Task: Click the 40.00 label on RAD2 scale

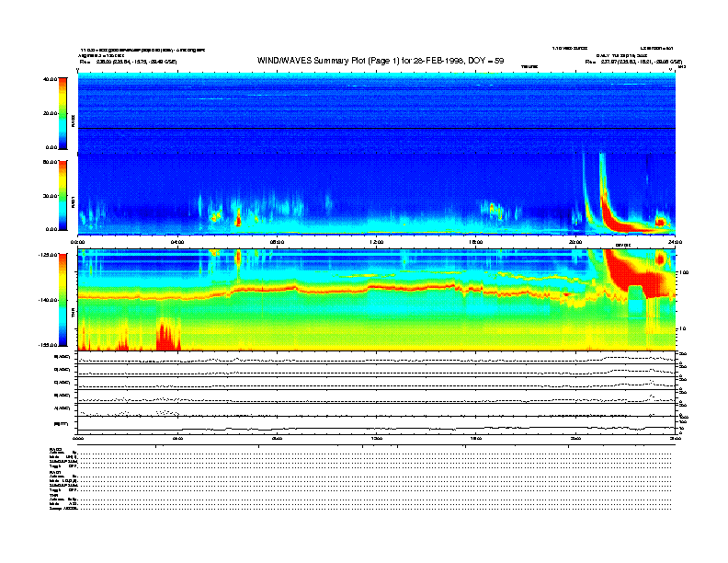Action: (x=50, y=79)
